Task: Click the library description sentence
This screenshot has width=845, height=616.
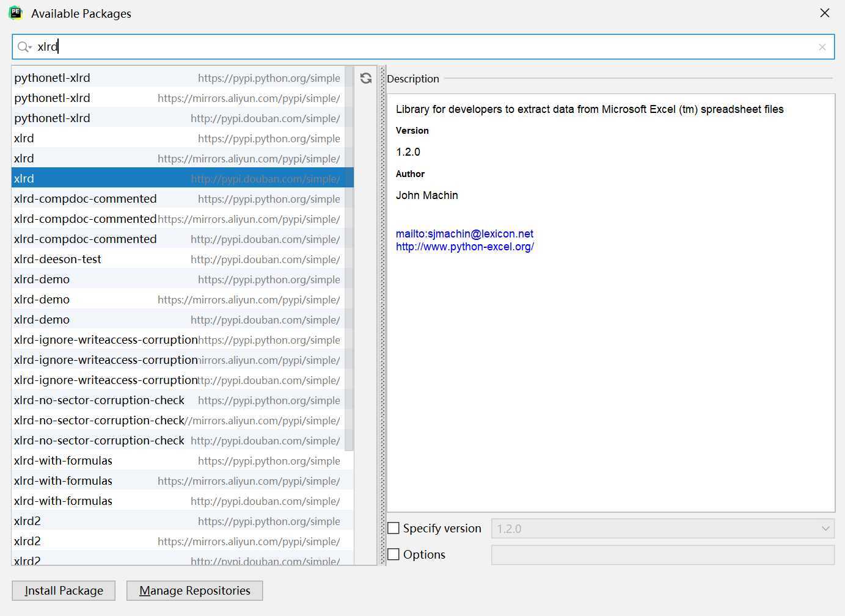Action: (590, 109)
